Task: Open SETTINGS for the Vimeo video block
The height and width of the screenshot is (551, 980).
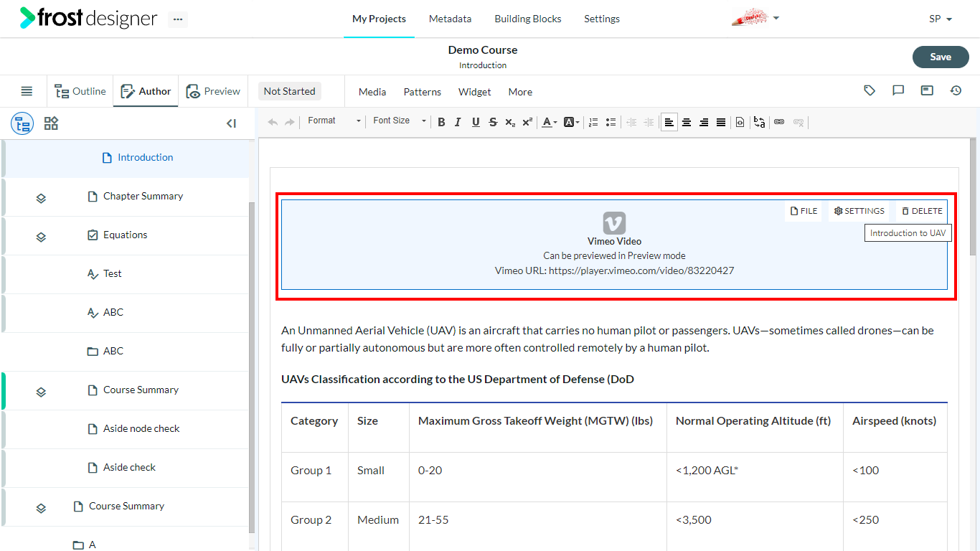Action: (x=859, y=211)
